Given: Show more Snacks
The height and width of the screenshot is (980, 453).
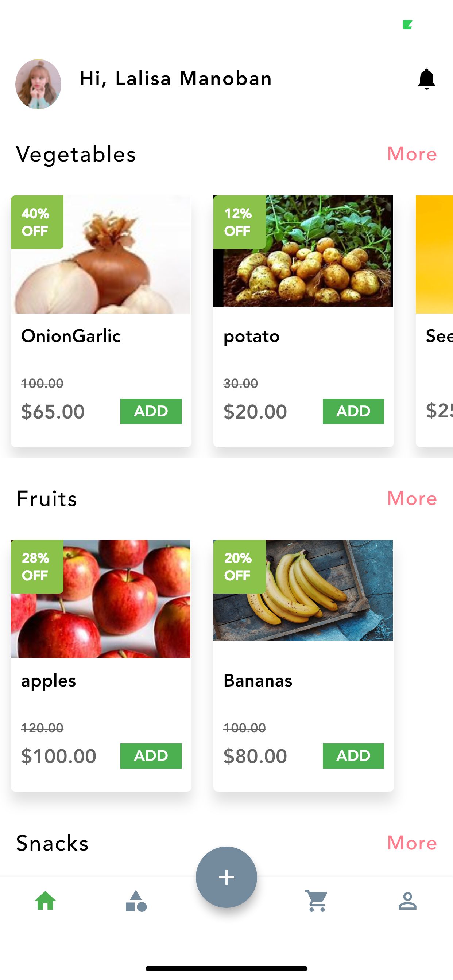Looking at the screenshot, I should [412, 843].
